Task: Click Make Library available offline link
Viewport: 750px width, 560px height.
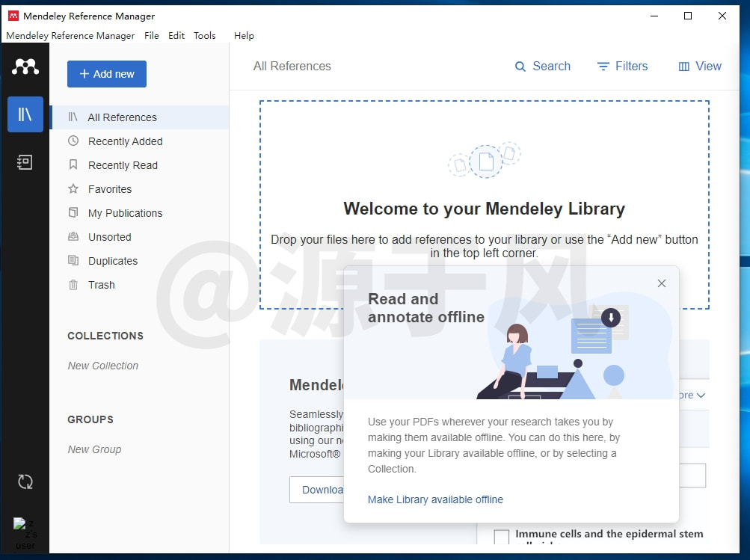Action: (x=435, y=499)
